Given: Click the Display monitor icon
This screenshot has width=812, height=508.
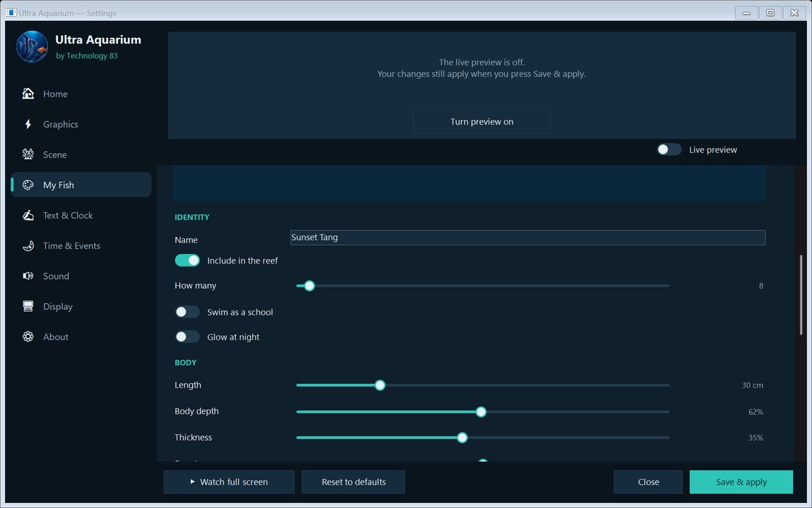Looking at the screenshot, I should (28, 306).
